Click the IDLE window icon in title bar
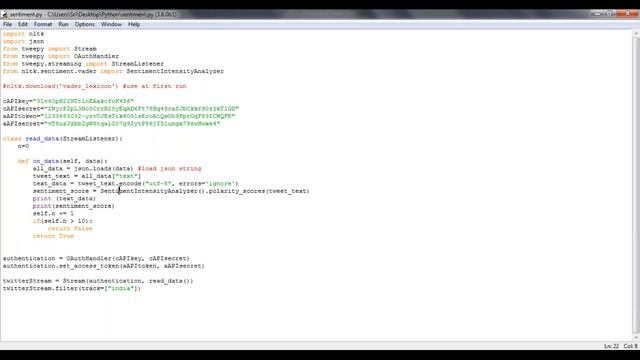Image resolution: width=640 pixels, height=360 pixels. pos(4,14)
